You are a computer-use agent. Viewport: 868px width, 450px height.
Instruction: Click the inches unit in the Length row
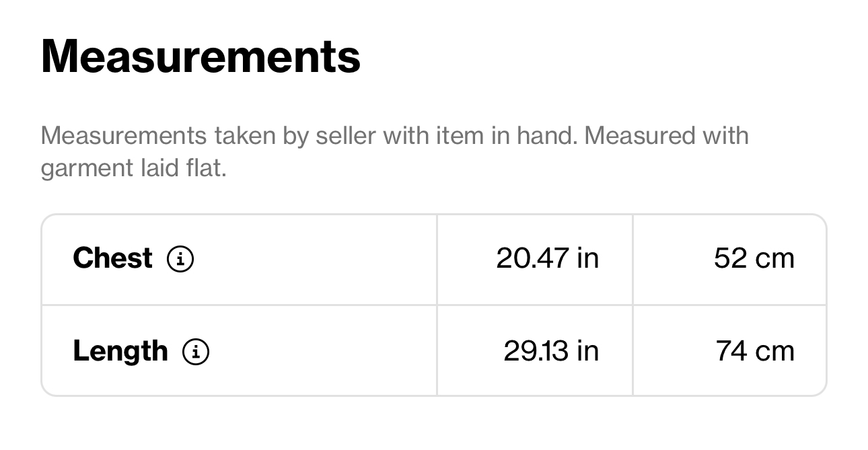click(x=588, y=351)
